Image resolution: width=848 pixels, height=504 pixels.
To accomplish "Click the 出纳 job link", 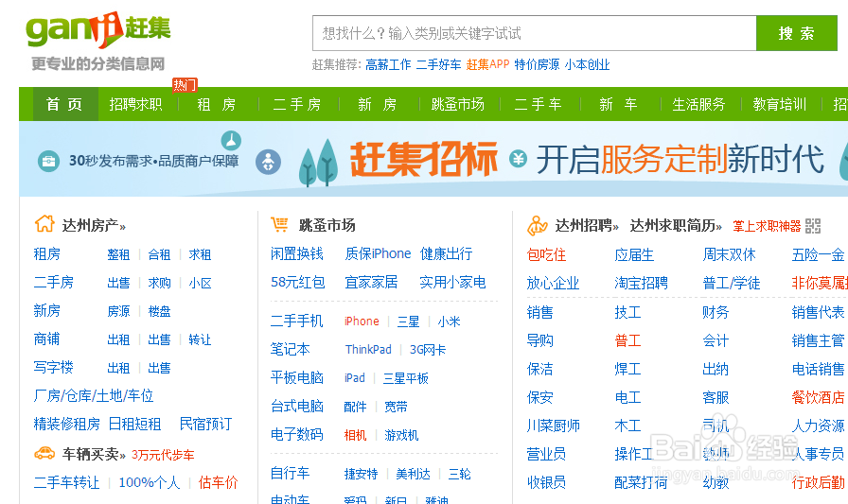I will 715,369.
